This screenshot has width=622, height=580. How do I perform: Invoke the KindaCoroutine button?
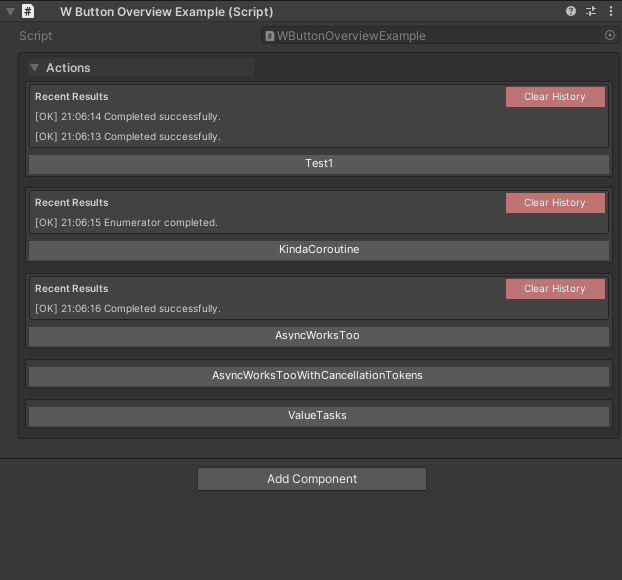319,250
